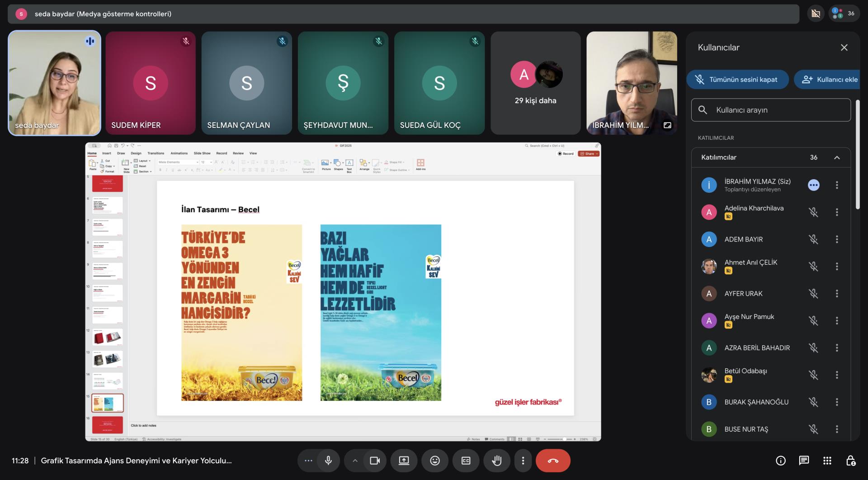Viewport: 868px width, 480px height.
Task: Turn on closed captions
Action: pyautogui.click(x=466, y=461)
